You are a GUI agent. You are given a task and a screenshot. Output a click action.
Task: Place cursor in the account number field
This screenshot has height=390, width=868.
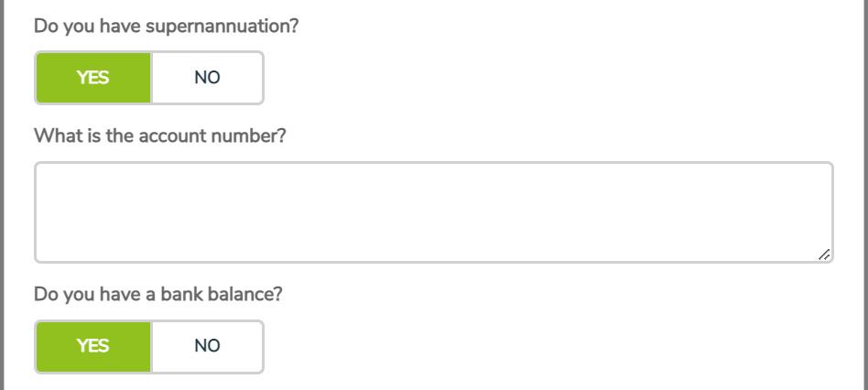(x=433, y=212)
